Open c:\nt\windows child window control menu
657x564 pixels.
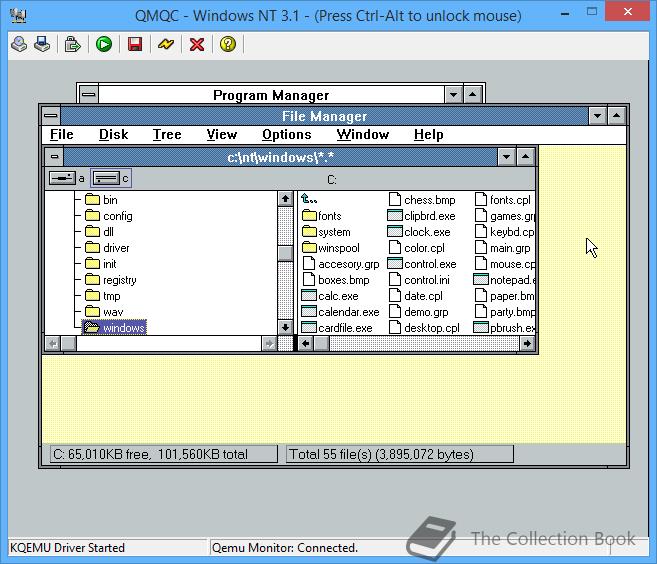[54, 157]
